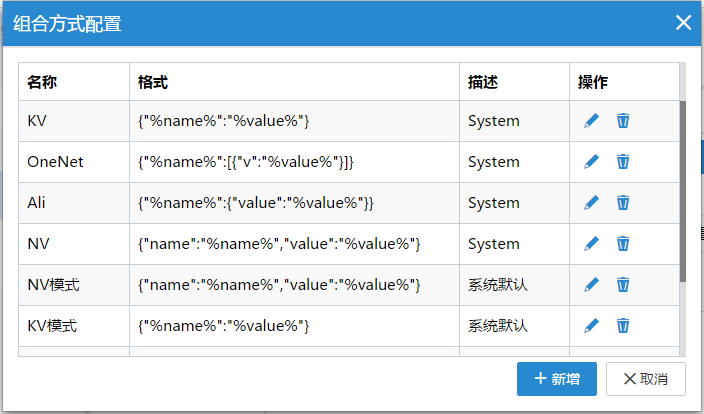This screenshot has height=414, width=704.
Task: Trash the NV模式 row
Action: point(623,285)
